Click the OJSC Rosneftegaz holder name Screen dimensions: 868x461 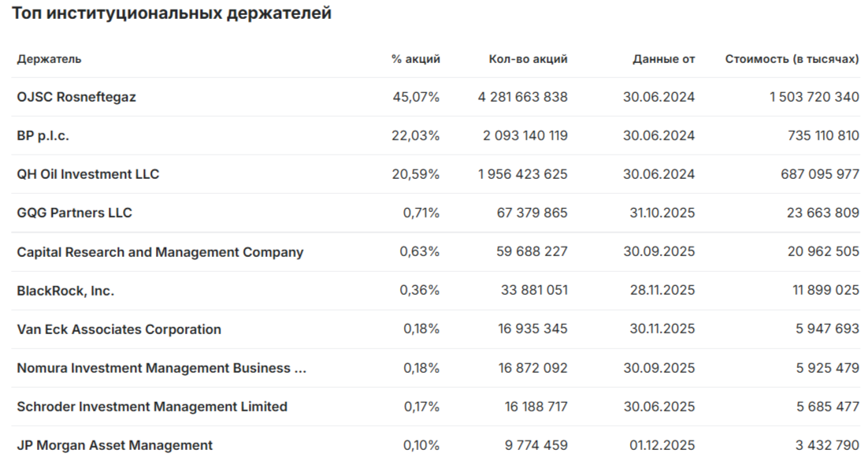click(x=76, y=97)
